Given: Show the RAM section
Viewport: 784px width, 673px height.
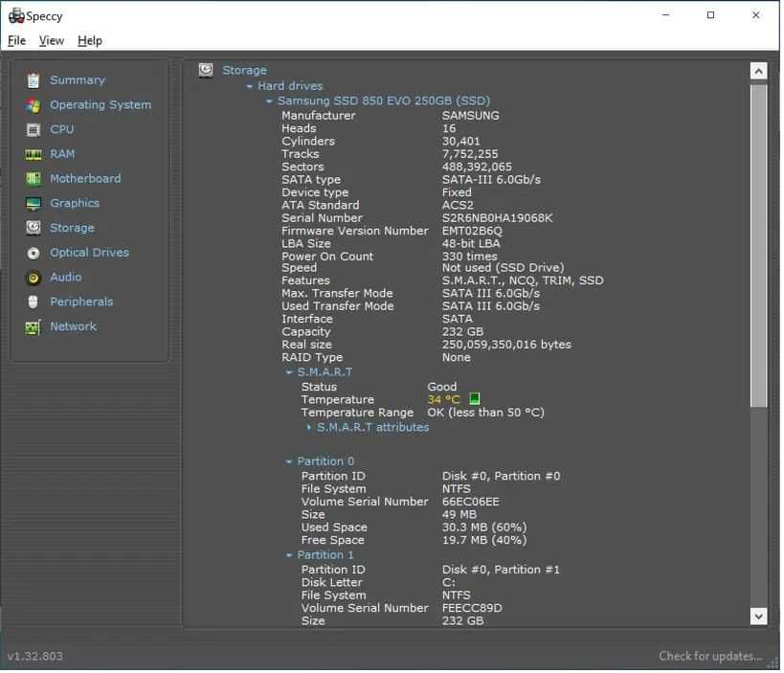Looking at the screenshot, I should tap(62, 153).
